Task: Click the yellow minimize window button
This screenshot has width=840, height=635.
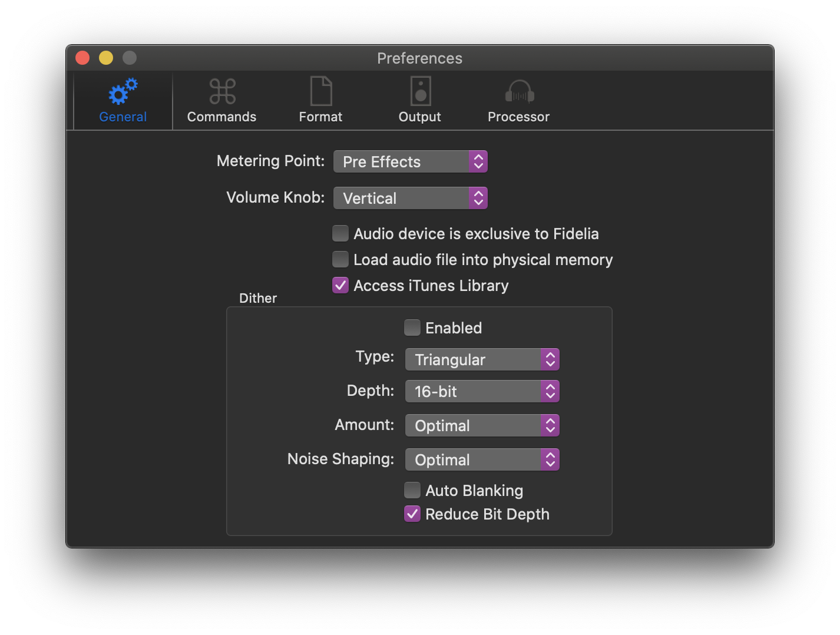Action: coord(106,58)
